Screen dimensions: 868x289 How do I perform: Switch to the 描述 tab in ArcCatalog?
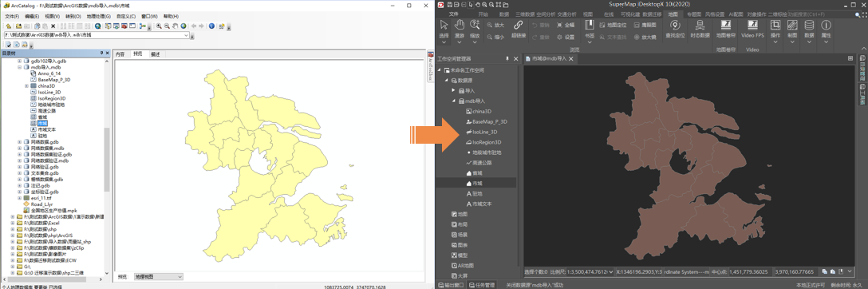coord(156,54)
